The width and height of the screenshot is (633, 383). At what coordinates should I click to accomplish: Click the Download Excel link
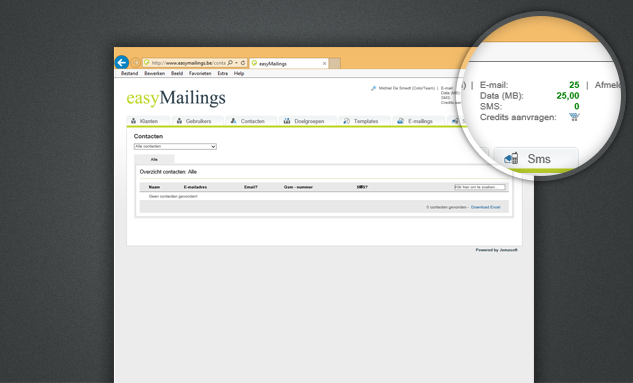coord(486,207)
